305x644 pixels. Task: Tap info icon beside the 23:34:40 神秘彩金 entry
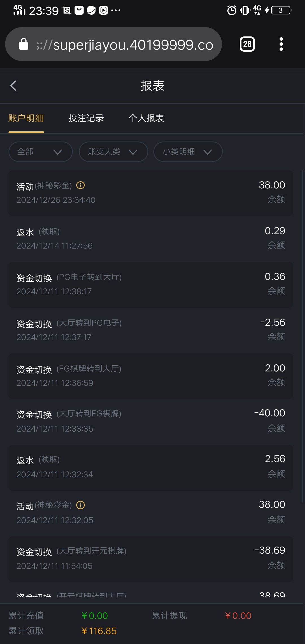pos(80,185)
